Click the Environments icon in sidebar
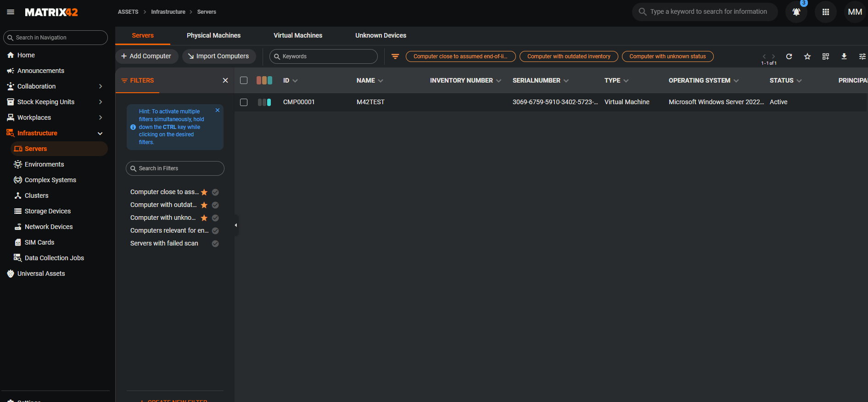 18,164
